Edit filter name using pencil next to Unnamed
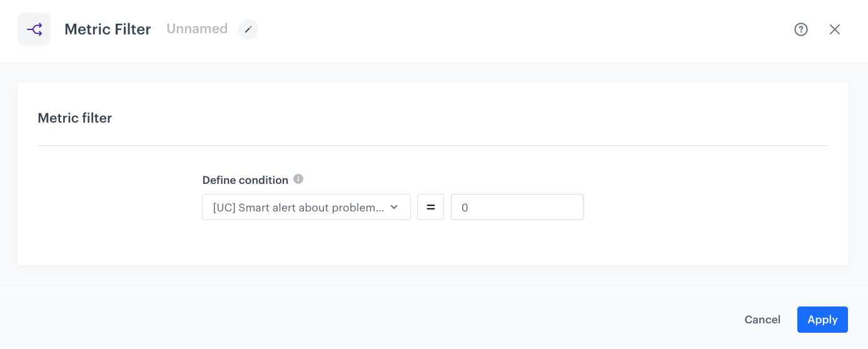The image size is (868, 349). click(x=248, y=29)
